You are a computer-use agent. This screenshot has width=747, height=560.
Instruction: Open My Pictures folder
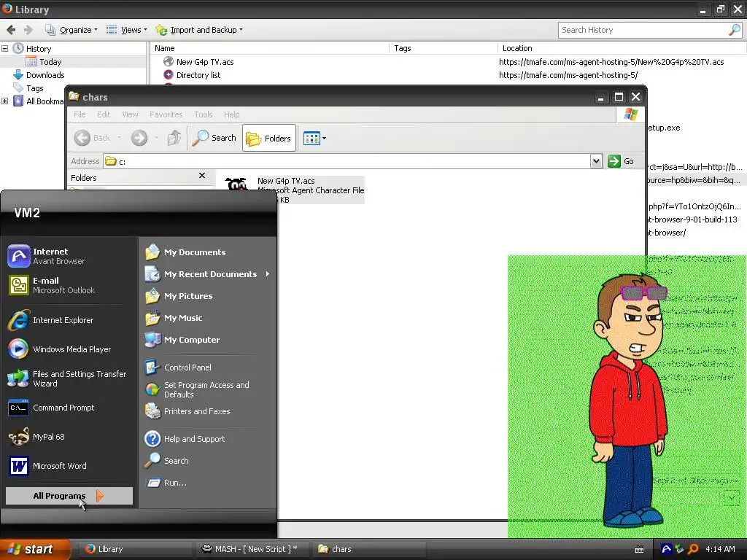tap(179, 296)
